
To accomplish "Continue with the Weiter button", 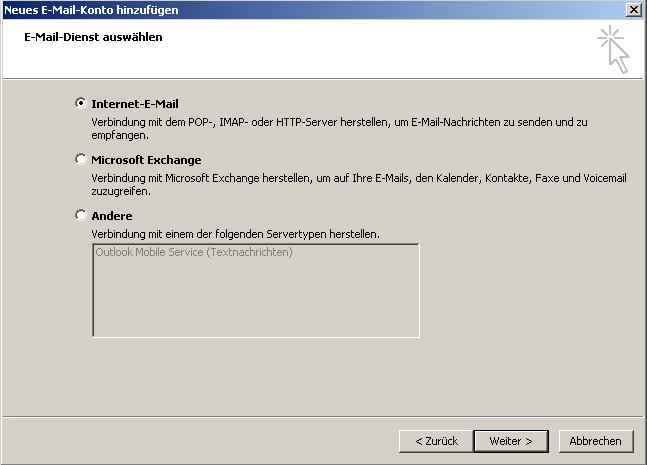I will 511,441.
